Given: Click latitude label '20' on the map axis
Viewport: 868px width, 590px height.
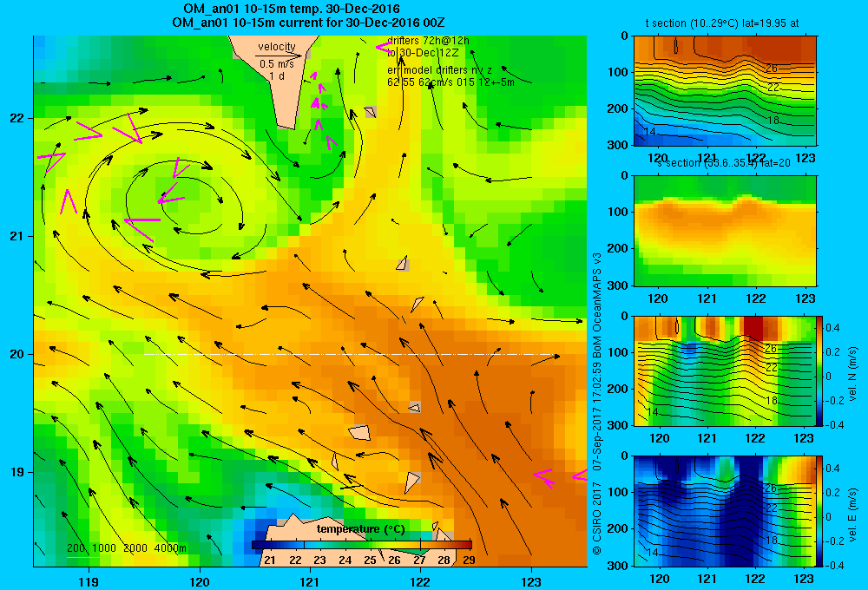Looking at the screenshot, I should tap(17, 354).
